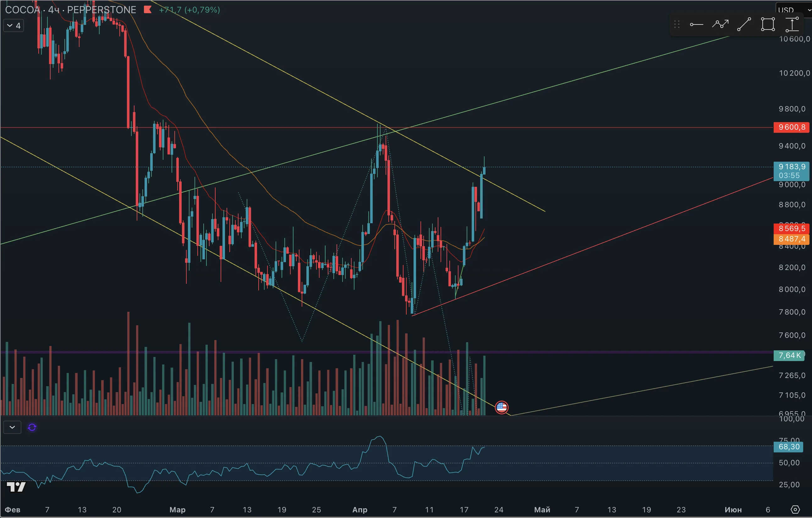Click the 50,00 RSI scale label

(x=789, y=463)
